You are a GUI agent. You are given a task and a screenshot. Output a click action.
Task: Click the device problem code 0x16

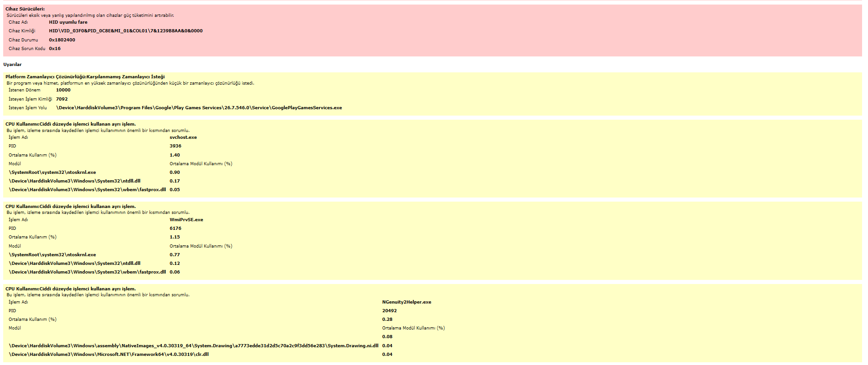55,48
